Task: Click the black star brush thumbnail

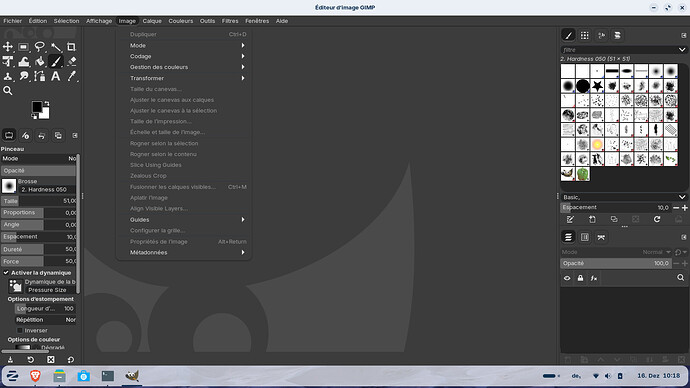Action: coord(597,86)
